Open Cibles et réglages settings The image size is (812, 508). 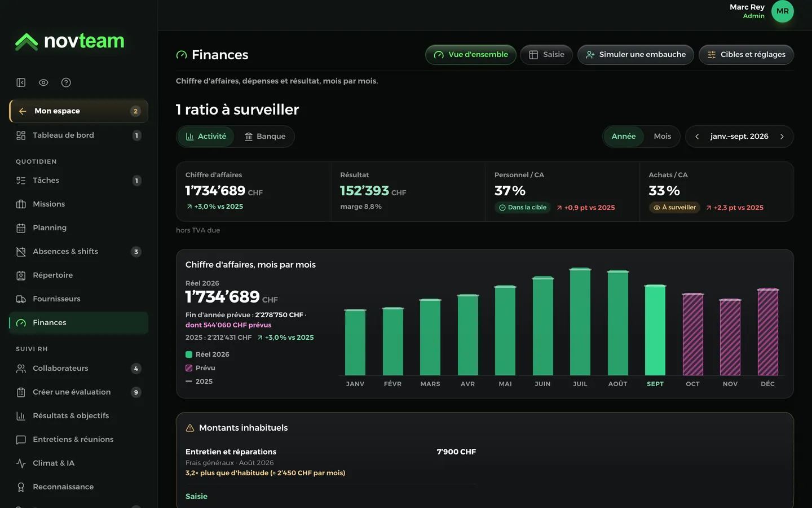click(746, 55)
